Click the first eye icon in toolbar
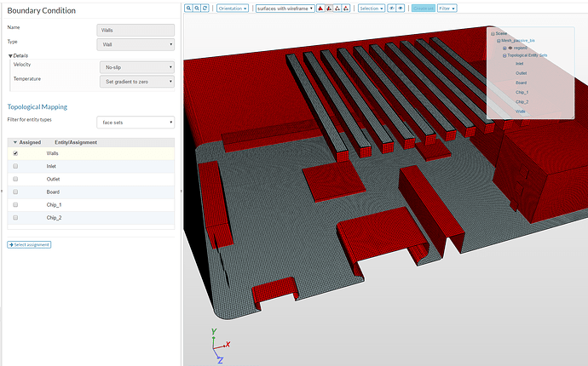Screen dimensions: 588x366 [x=392, y=8]
